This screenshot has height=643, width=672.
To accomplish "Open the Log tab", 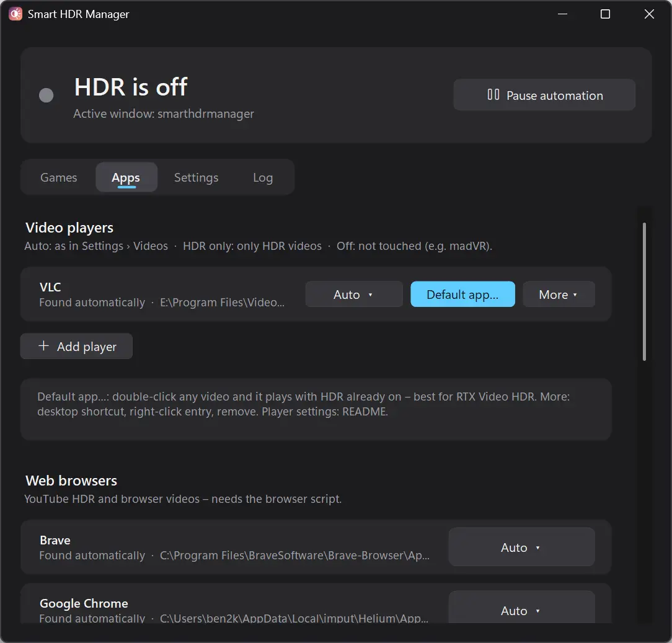I will tap(263, 177).
